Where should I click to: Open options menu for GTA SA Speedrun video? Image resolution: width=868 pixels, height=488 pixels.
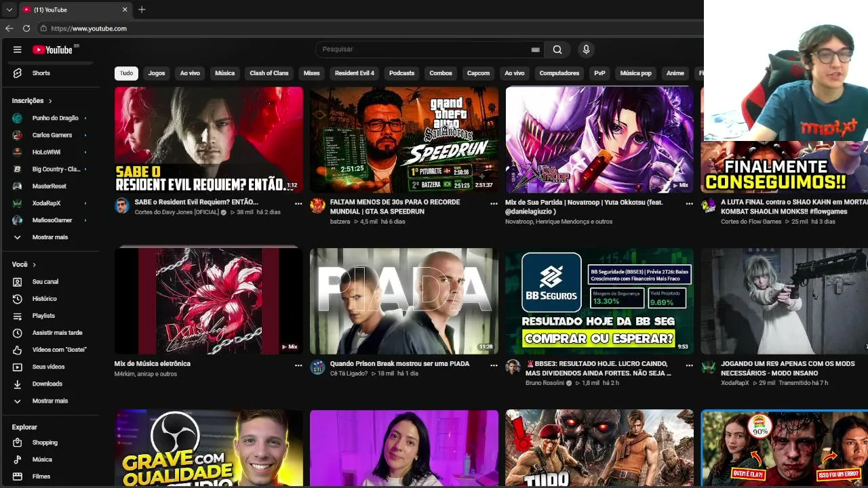coord(494,203)
